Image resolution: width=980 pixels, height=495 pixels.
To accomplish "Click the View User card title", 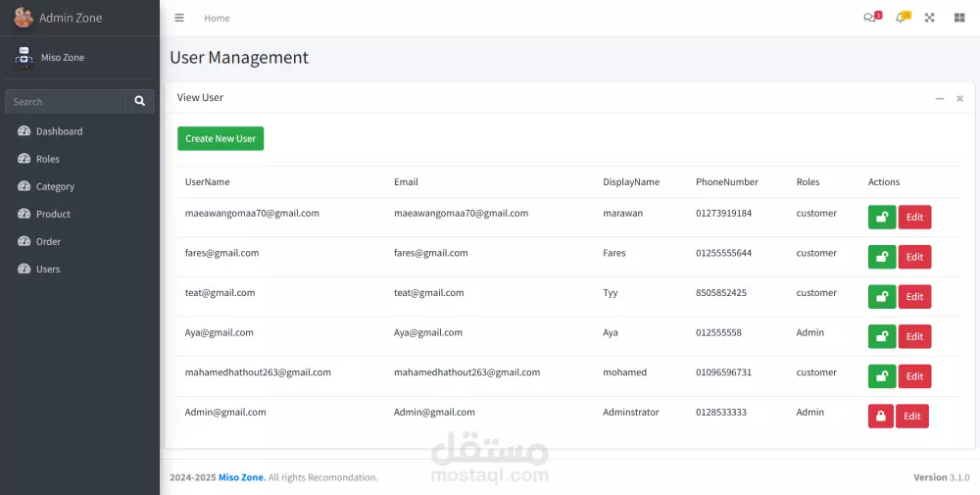I will pos(200,97).
